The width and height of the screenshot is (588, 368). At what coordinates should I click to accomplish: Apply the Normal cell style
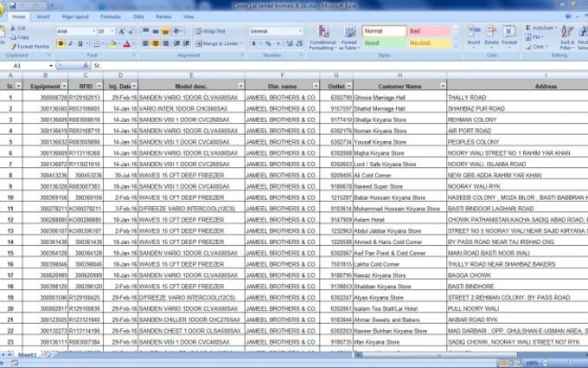click(385, 31)
